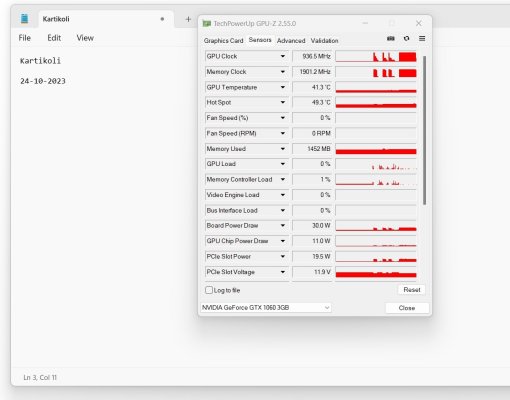Click the TechPowerUp GPU-Z 2.55.0 title text
The image size is (510, 400).
[255, 24]
